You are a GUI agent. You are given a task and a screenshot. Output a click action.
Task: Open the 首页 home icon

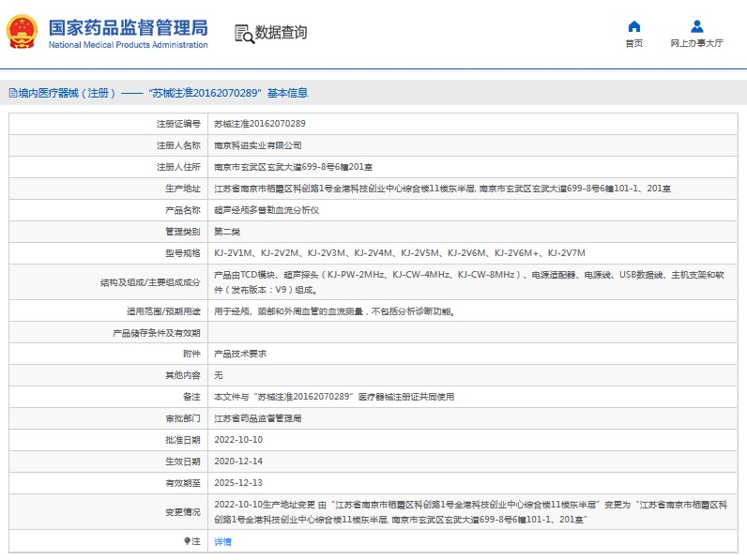pyautogui.click(x=634, y=26)
